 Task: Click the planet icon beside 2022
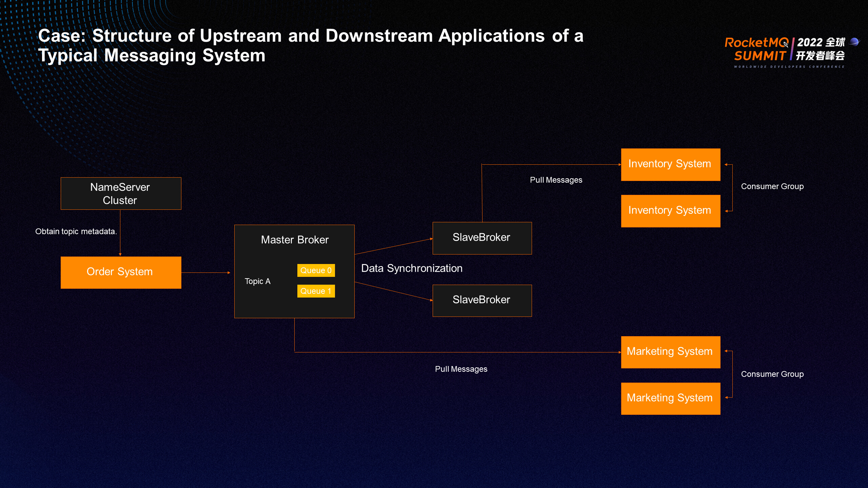point(855,42)
